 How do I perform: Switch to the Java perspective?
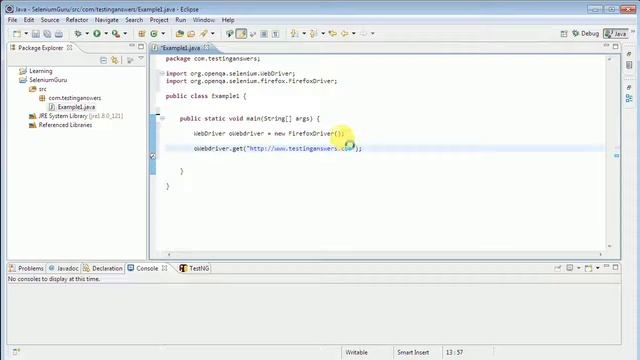pyautogui.click(x=616, y=33)
